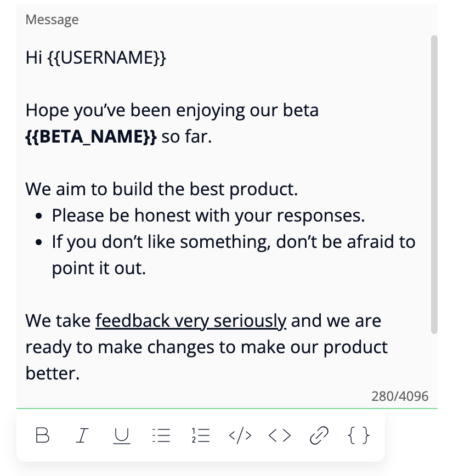The image size is (453, 476).
Task: Place the cursor after the final word "better."
Action: [81, 374]
